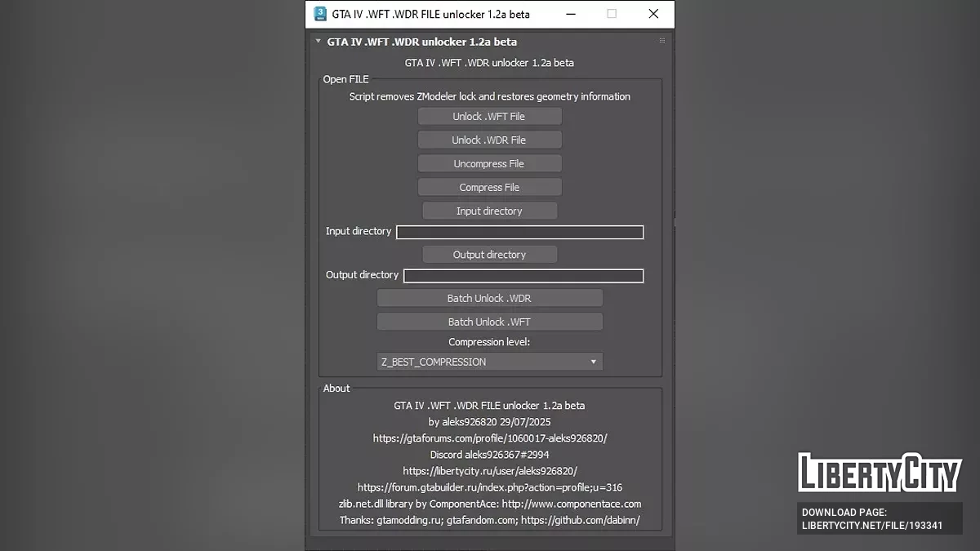The image size is (980, 551).
Task: Click the Unlock .WFT File button
Action: coord(489,117)
